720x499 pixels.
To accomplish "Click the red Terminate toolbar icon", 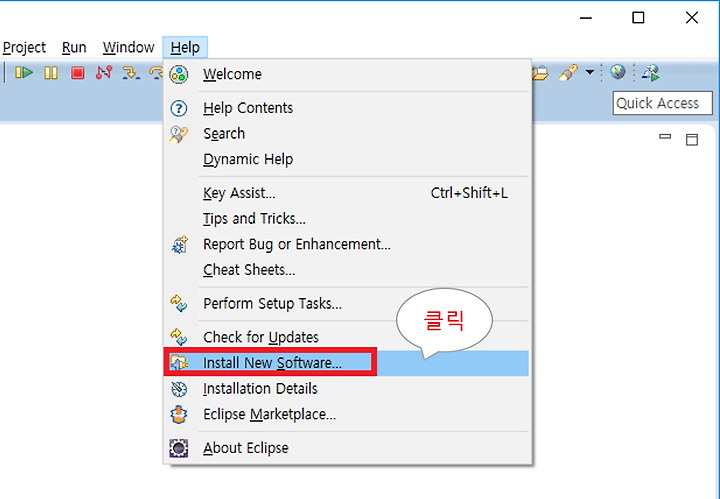I will pyautogui.click(x=78, y=73).
